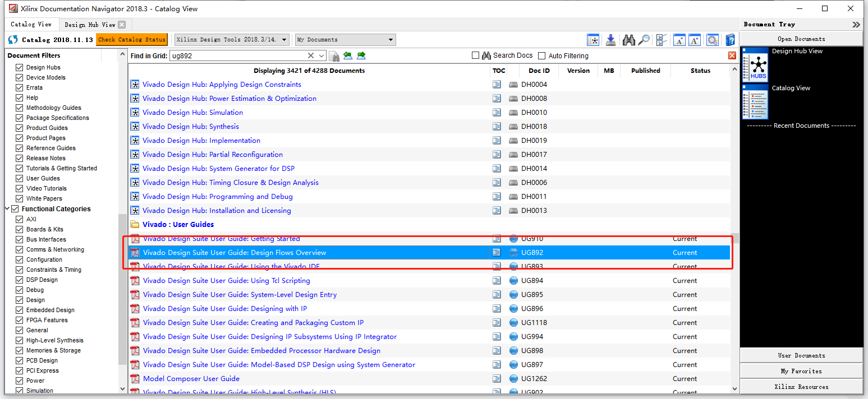This screenshot has height=399, width=868.
Task: Collapse the Functional Categories tree node
Action: 7,208
